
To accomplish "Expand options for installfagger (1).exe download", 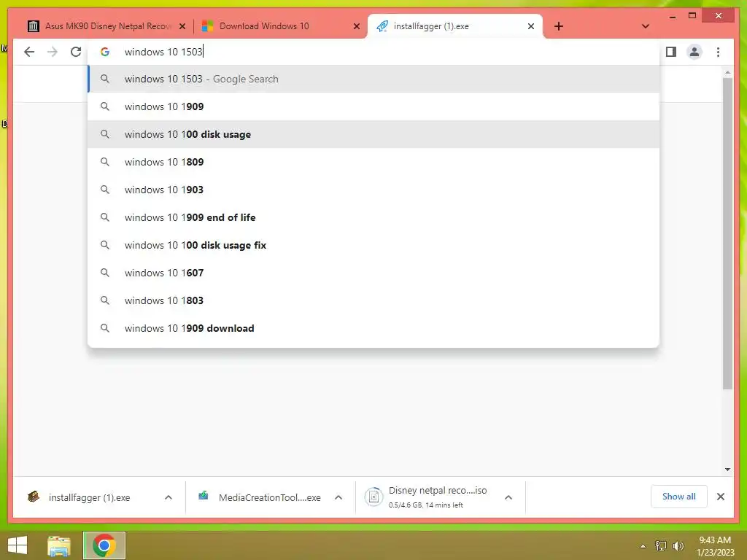I will (x=169, y=497).
